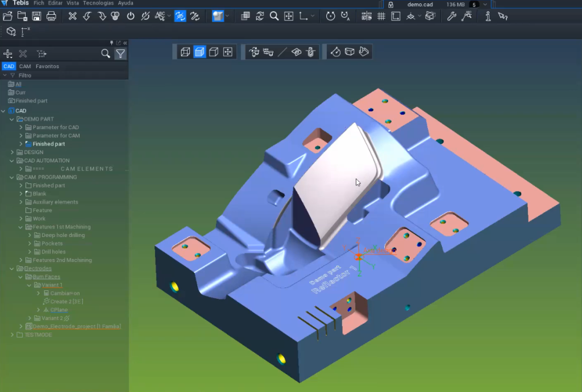Image resolution: width=582 pixels, height=392 pixels.
Task: Click the Print icon in the toolbar
Action: pyautogui.click(x=51, y=16)
